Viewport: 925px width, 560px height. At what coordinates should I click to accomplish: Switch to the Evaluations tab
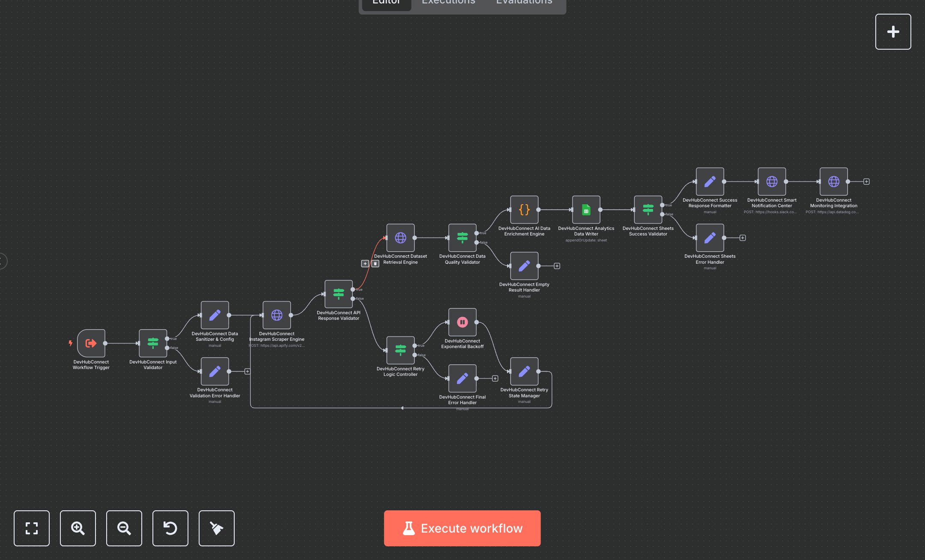point(524,3)
